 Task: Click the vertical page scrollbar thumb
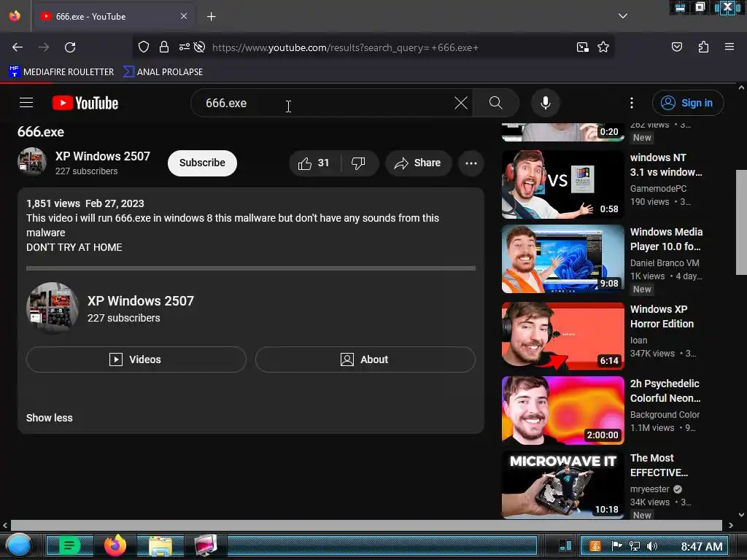pos(741,222)
